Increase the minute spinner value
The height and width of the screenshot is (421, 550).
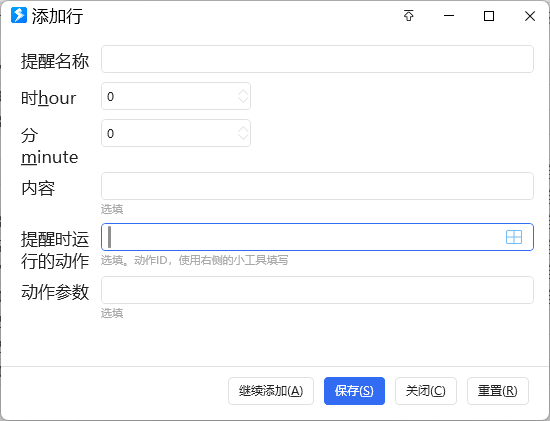pyautogui.click(x=243, y=129)
